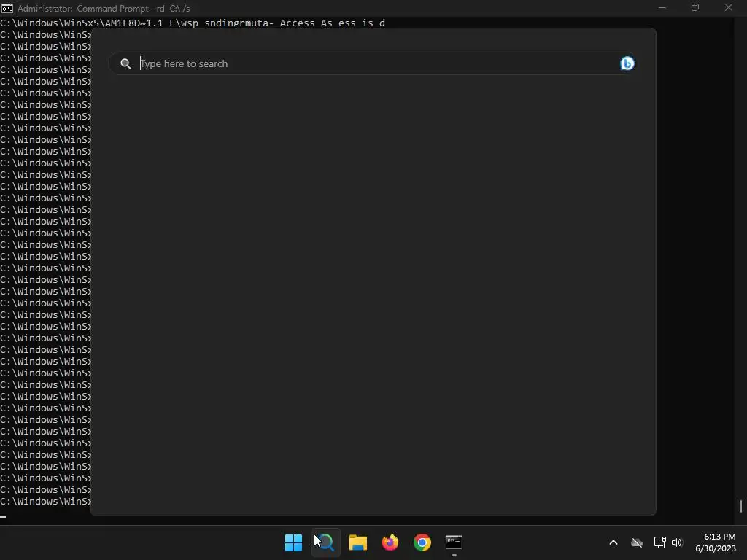
Task: Open File Explorer from the taskbar
Action: point(357,542)
